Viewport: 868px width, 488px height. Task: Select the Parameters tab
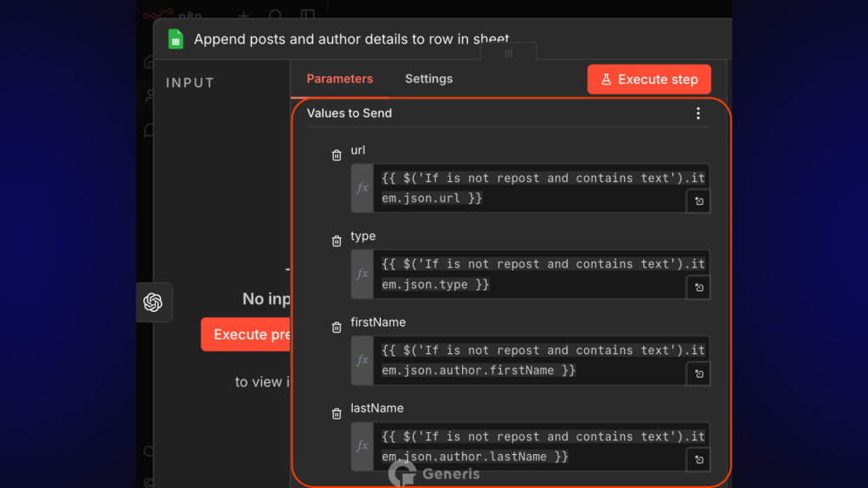point(339,79)
